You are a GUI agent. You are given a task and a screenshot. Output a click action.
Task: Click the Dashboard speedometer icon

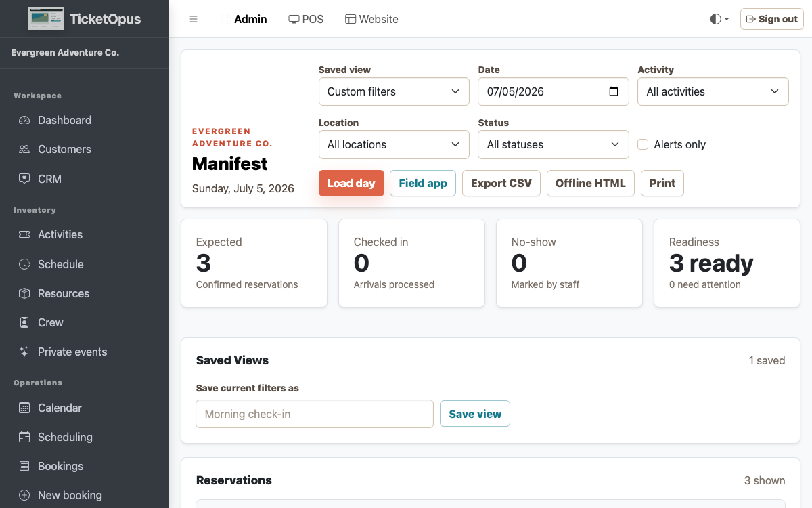click(24, 120)
